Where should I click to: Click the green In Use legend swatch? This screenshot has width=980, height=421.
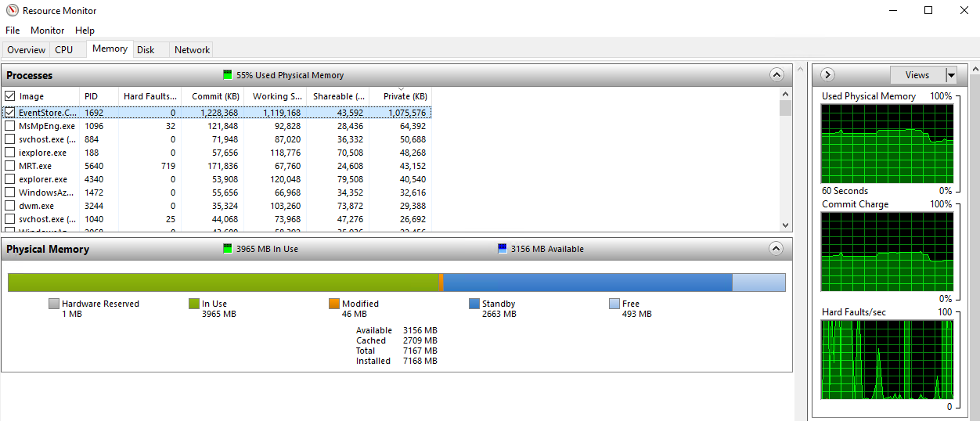pyautogui.click(x=194, y=304)
